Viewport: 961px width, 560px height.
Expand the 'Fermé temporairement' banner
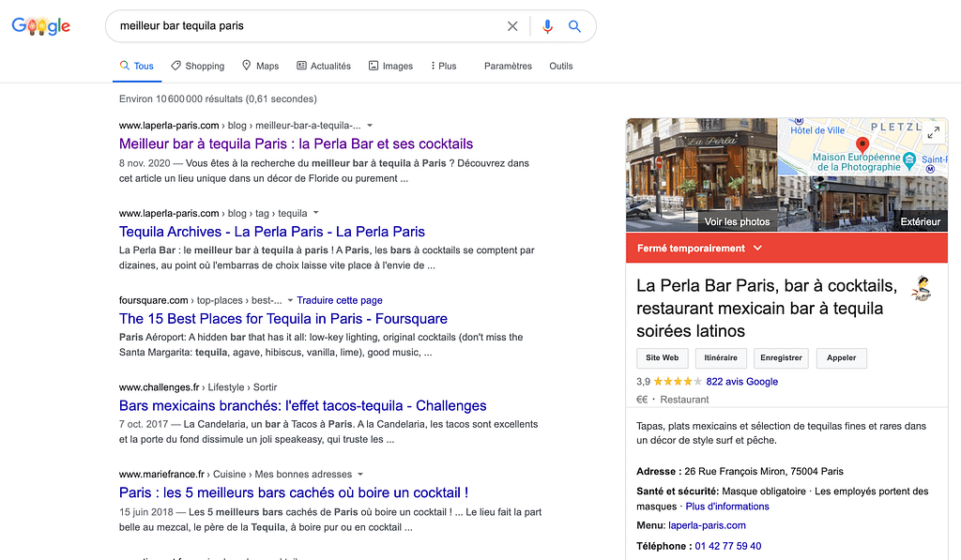click(x=758, y=249)
